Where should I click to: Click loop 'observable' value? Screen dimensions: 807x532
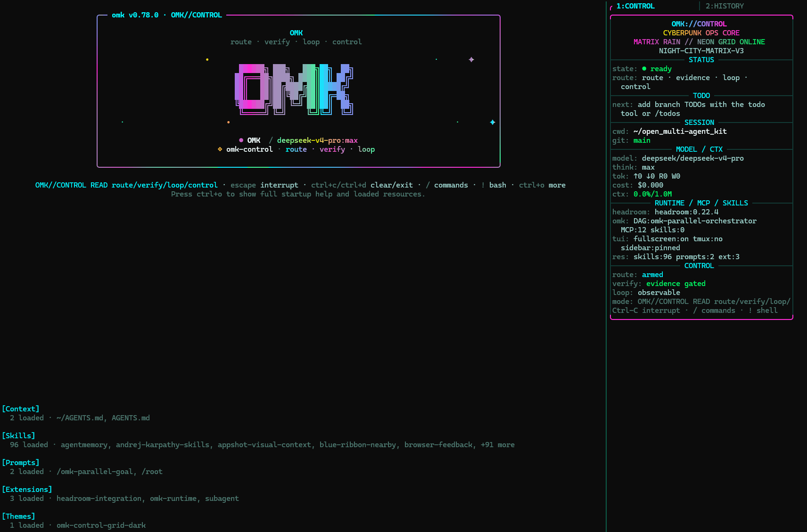[659, 293]
